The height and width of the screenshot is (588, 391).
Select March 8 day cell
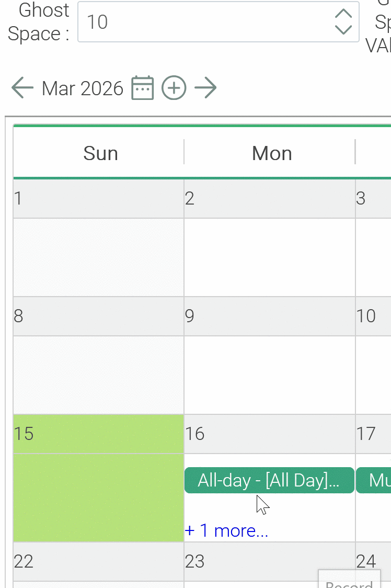tap(98, 374)
